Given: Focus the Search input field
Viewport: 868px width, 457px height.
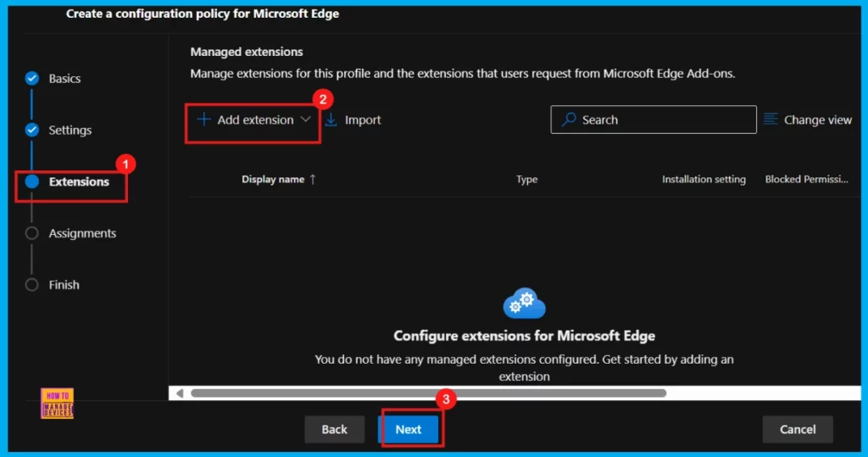Looking at the screenshot, I should click(x=654, y=120).
